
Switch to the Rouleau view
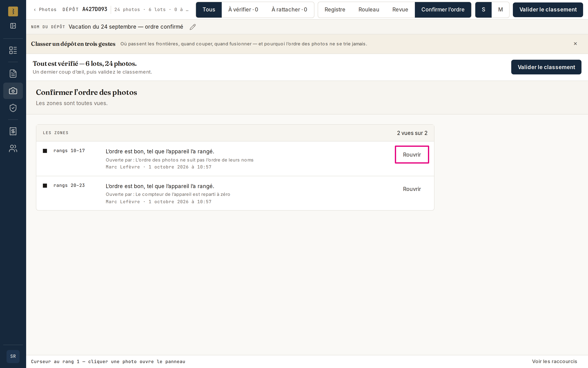pos(369,9)
